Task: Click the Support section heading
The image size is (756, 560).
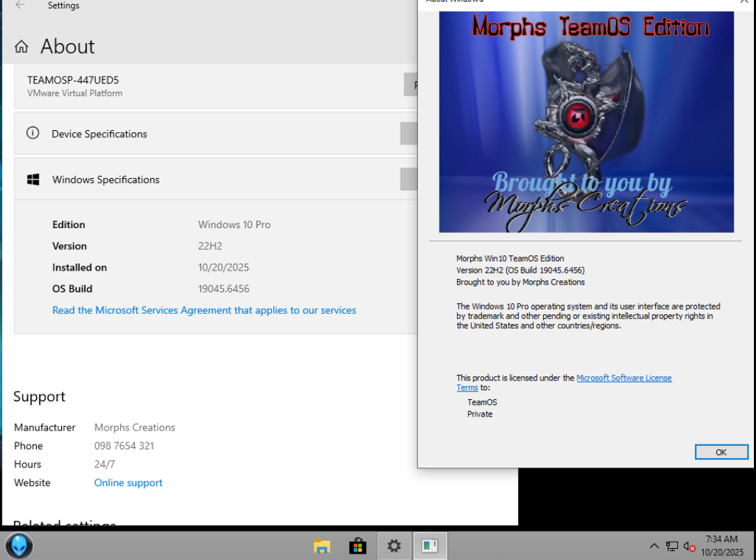Action: [x=39, y=397]
